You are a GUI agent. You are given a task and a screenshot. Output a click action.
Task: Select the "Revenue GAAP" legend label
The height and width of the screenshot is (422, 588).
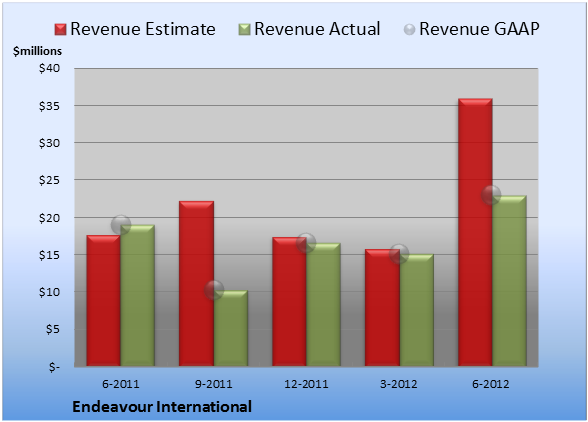click(x=479, y=29)
